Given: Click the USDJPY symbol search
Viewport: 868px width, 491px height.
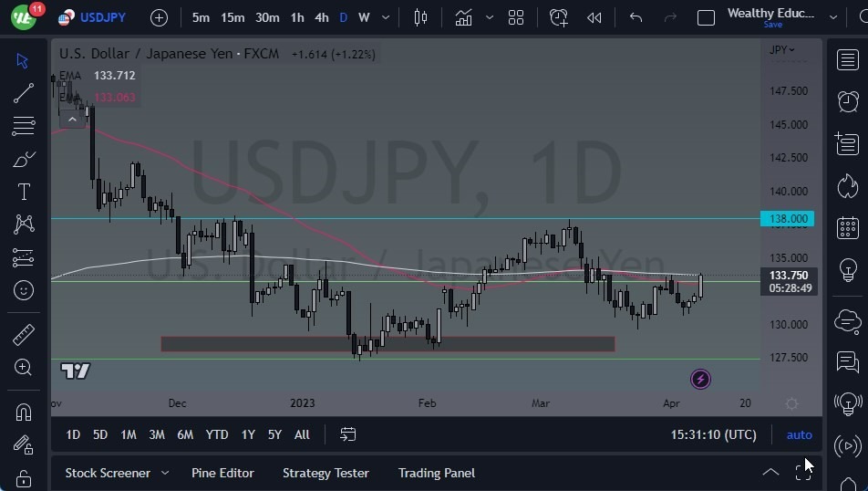Looking at the screenshot, I should click(102, 17).
